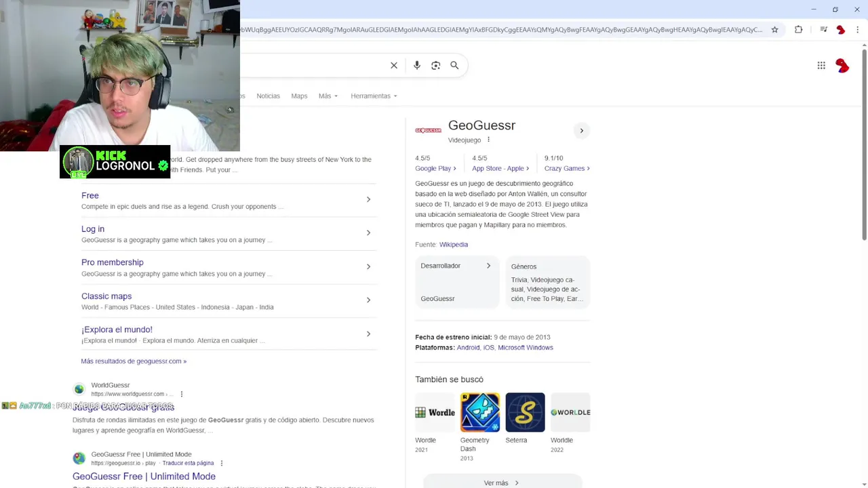Viewport: 868px width, 488px height.
Task: Open the browser extensions puzzle icon
Action: pyautogui.click(x=799, y=30)
